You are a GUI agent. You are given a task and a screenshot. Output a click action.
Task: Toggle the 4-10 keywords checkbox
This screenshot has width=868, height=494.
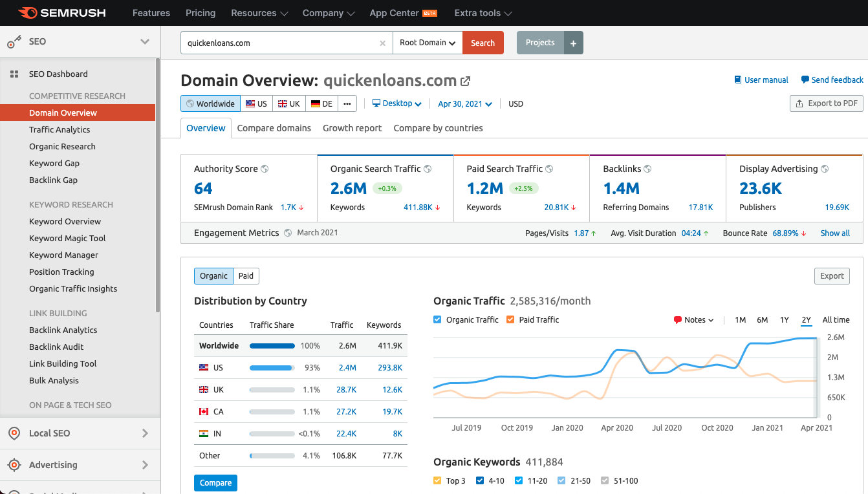click(480, 480)
